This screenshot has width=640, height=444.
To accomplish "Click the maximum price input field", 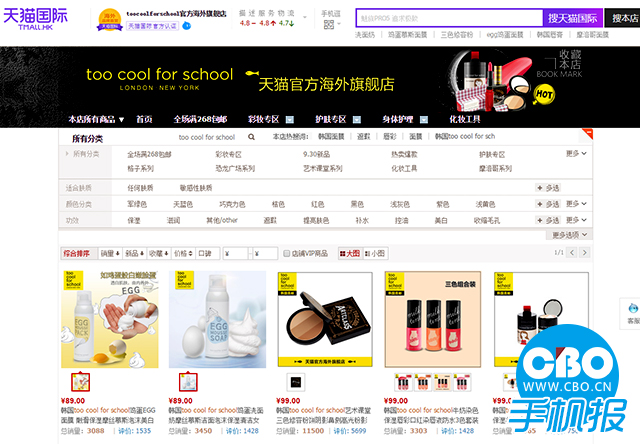I will point(265,253).
